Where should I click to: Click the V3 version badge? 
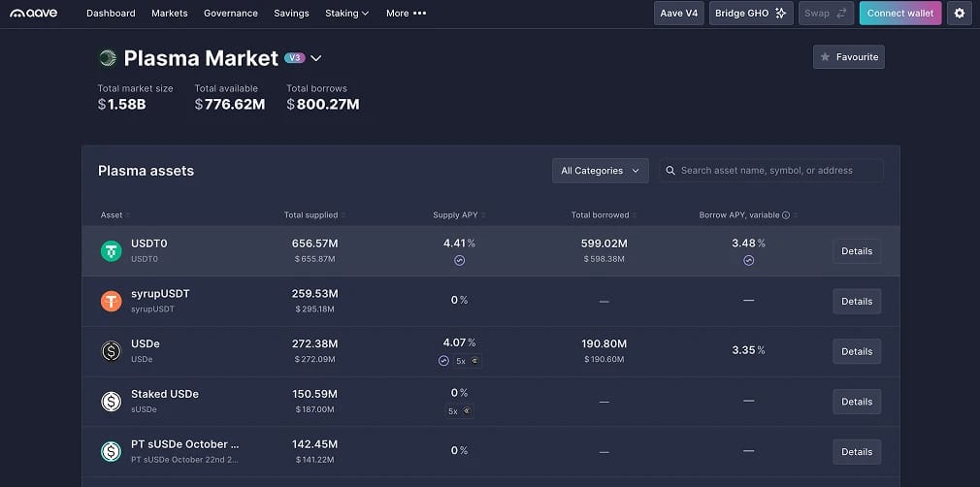[294, 58]
